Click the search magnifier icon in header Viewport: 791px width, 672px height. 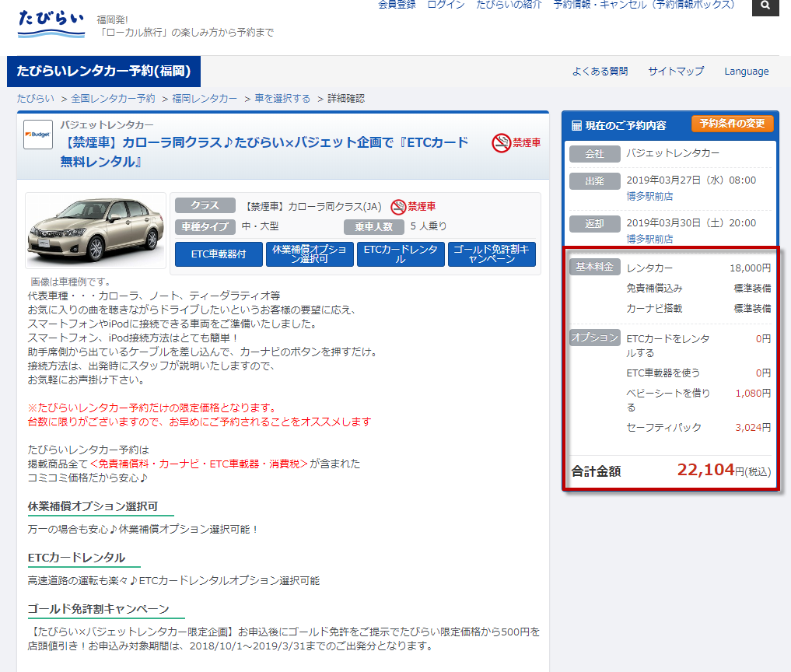click(765, 5)
